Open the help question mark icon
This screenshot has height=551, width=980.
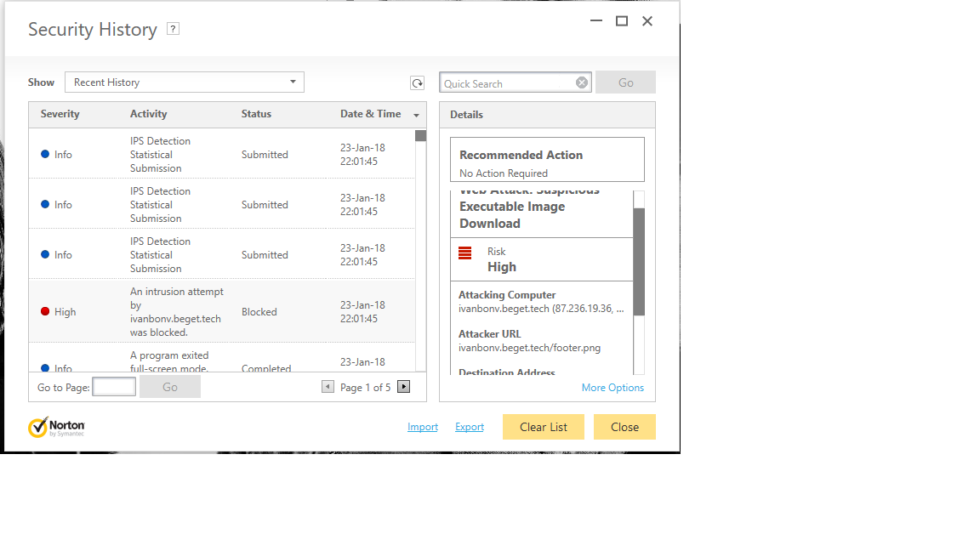(174, 29)
